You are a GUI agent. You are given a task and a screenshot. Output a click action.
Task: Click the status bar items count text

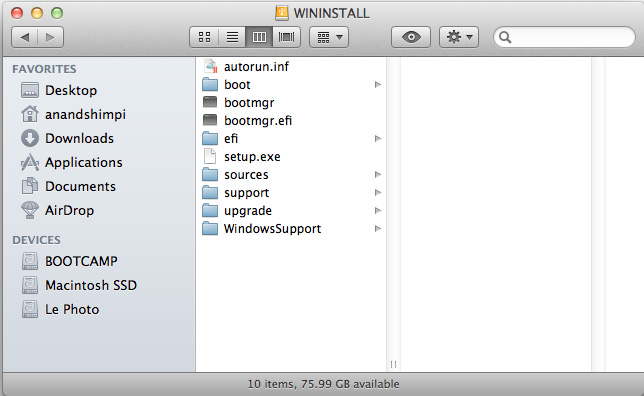[323, 384]
